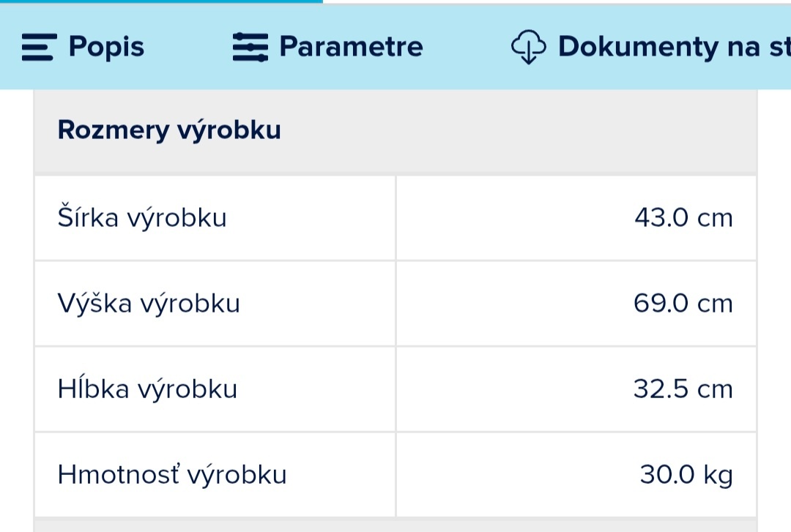Image resolution: width=791 pixels, height=532 pixels.
Task: Select the Šírka výrobku table row
Action: point(395,217)
